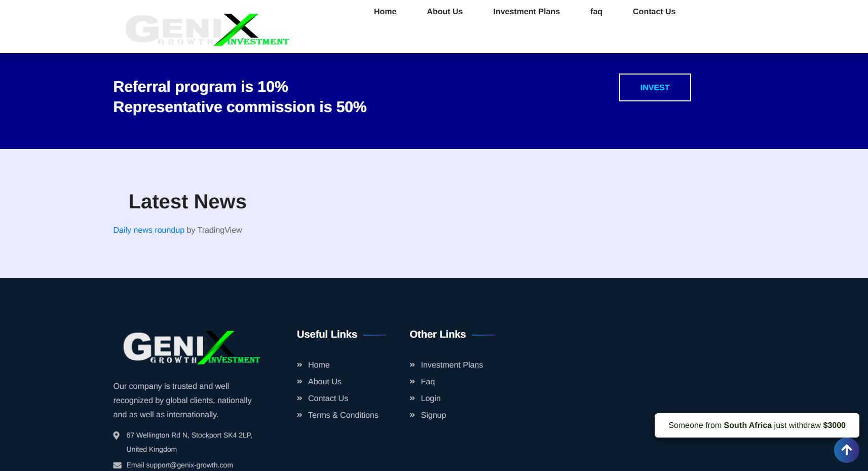Go to About Us in navigation bar
The image size is (868, 471).
point(444,12)
